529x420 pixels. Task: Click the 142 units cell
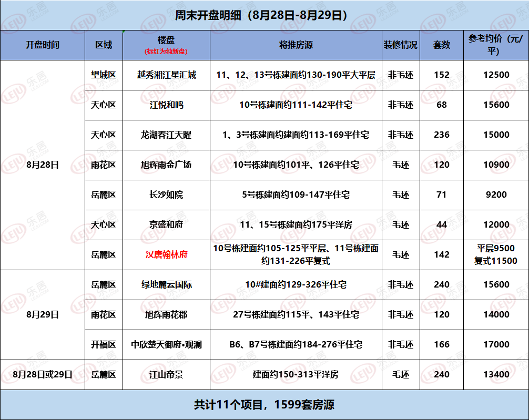click(x=442, y=255)
